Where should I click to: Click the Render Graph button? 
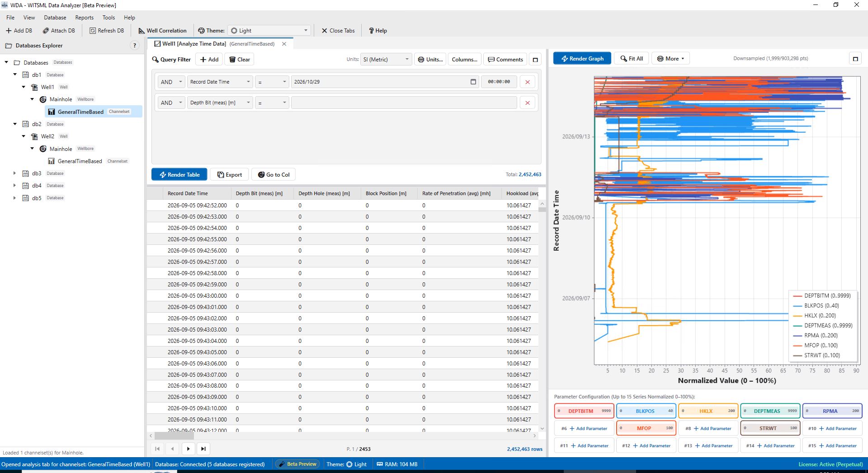(582, 59)
